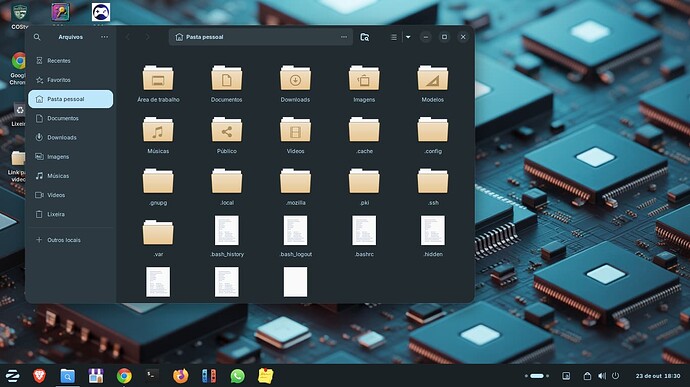The image size is (690, 387).
Task: Open Imagens from the sidebar
Action: pos(70,157)
